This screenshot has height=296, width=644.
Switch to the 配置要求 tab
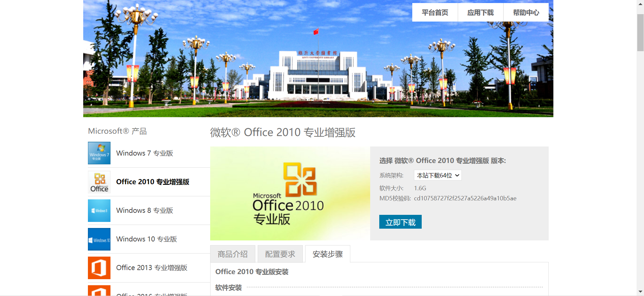pos(280,254)
